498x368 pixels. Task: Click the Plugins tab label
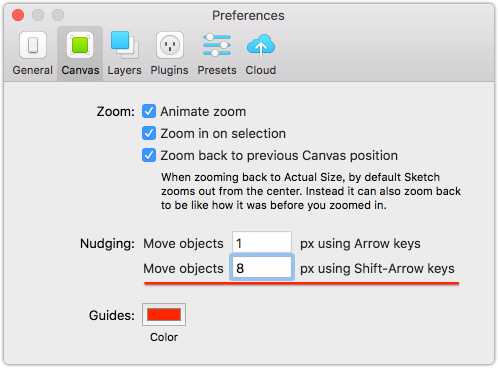[x=170, y=70]
